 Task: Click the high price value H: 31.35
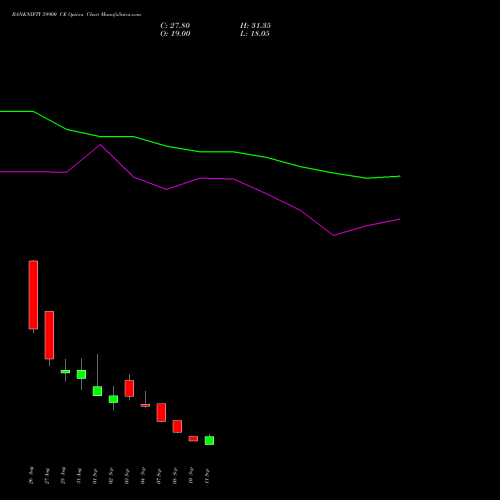pos(255,26)
